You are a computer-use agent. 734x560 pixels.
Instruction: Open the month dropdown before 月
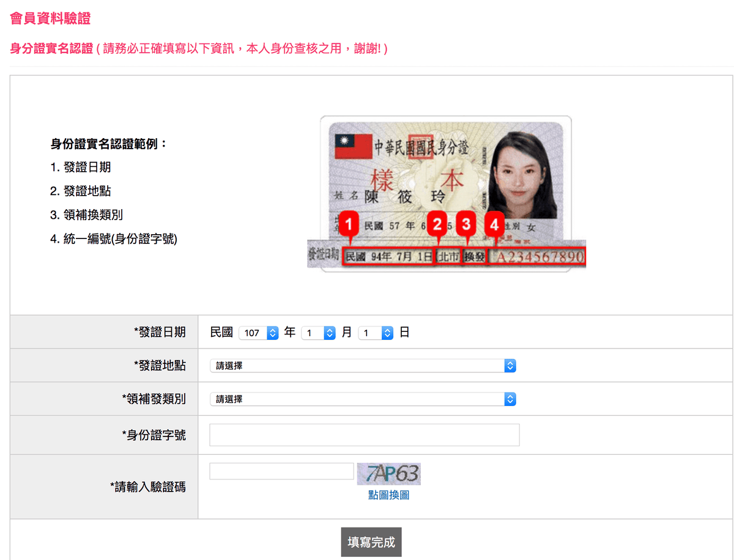click(318, 333)
